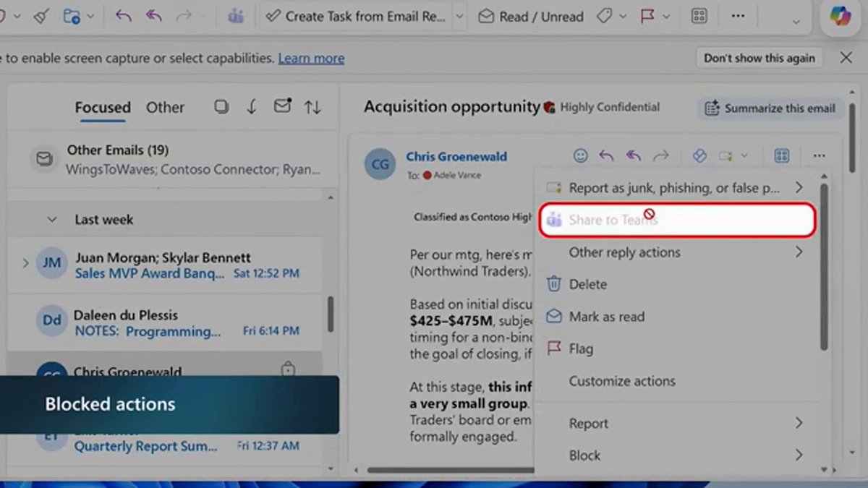This screenshot has width=868, height=488.
Task: Open the Sort up-down arrows
Action: pos(312,107)
